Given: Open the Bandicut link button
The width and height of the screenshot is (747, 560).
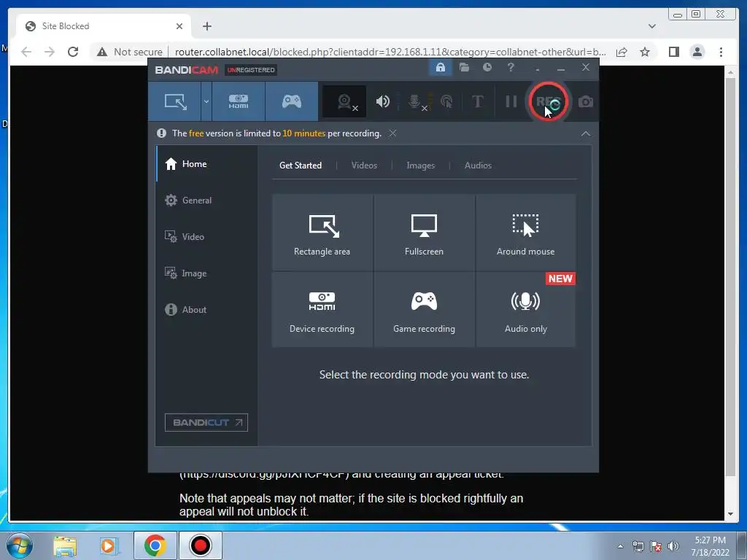Looking at the screenshot, I should [x=206, y=422].
